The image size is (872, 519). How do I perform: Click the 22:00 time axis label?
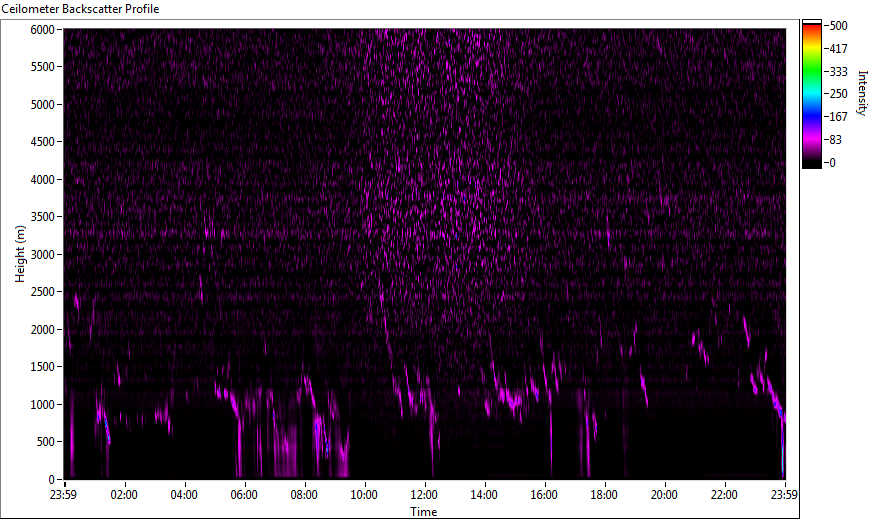point(724,495)
